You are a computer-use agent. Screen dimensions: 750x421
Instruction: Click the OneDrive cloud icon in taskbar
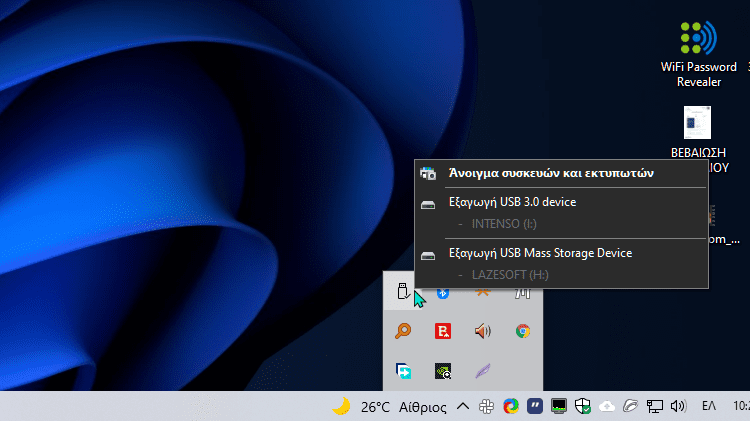pyautogui.click(x=607, y=406)
